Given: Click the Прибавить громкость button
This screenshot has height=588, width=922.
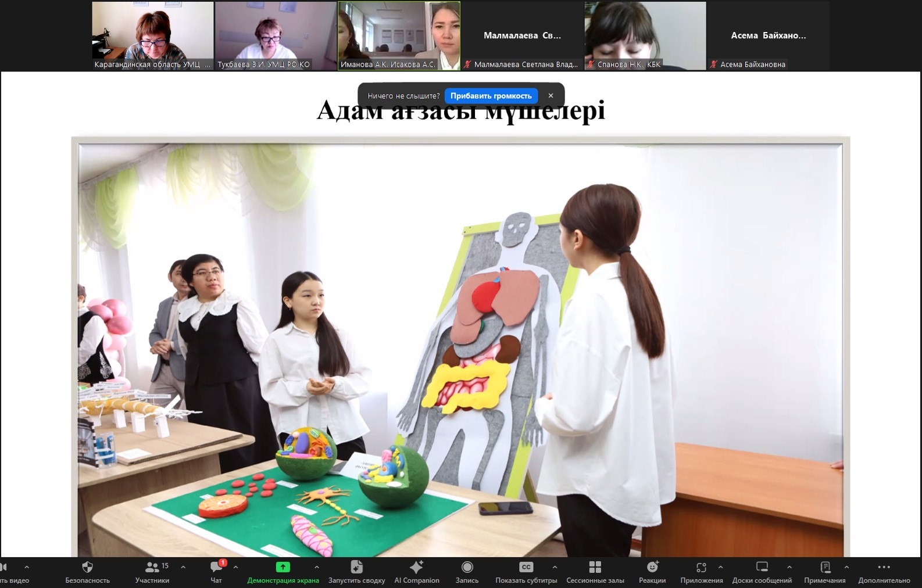Looking at the screenshot, I should (x=491, y=96).
